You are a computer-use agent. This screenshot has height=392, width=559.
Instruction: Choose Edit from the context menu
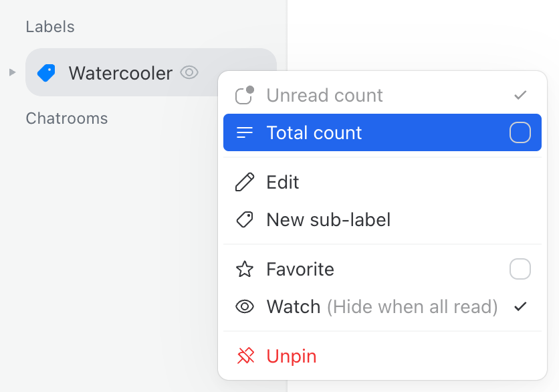pos(283,182)
